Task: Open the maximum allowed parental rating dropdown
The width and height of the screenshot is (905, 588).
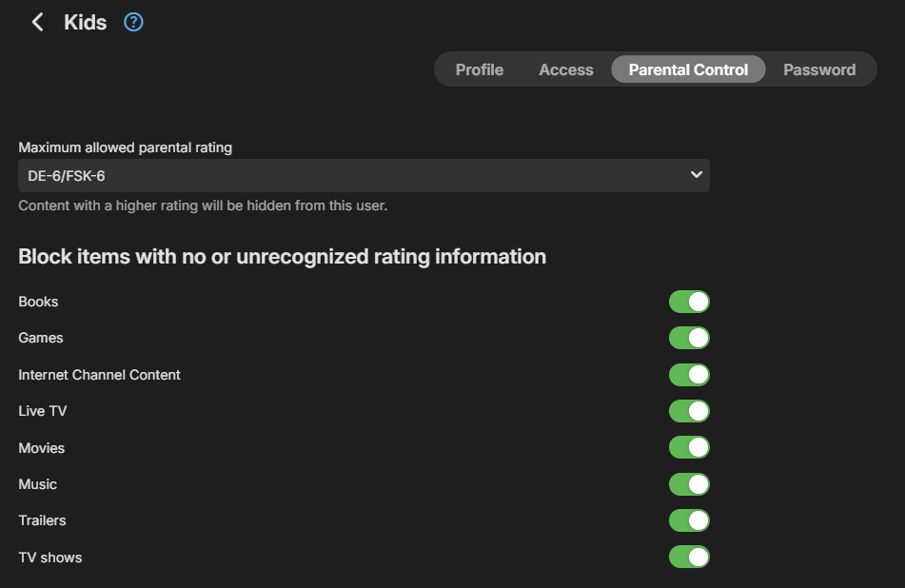Action: pos(364,175)
